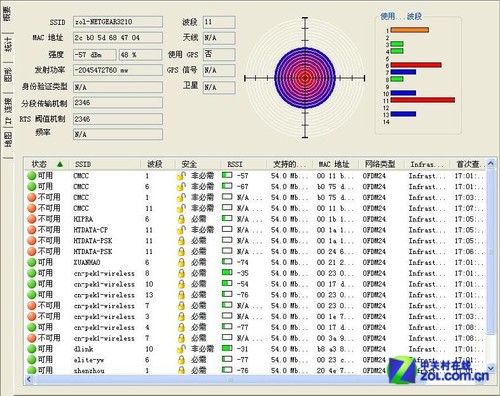
Task: Click signal bar in dlink row
Action: (x=227, y=348)
